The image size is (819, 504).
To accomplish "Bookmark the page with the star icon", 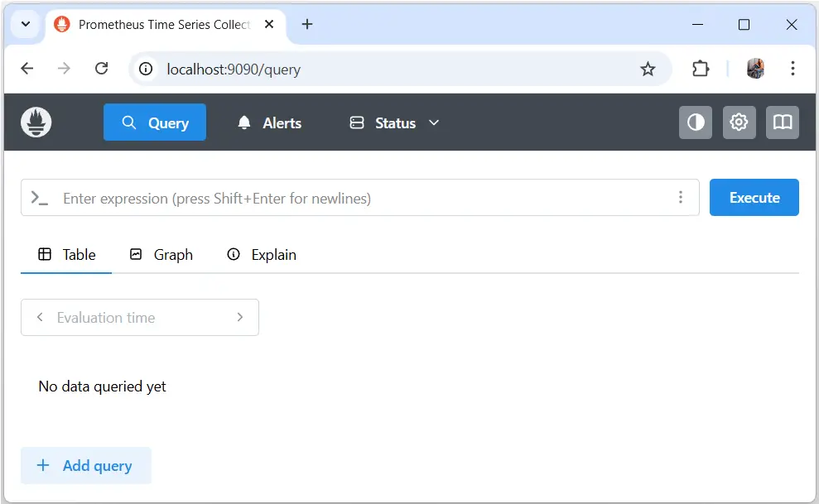I will point(648,69).
